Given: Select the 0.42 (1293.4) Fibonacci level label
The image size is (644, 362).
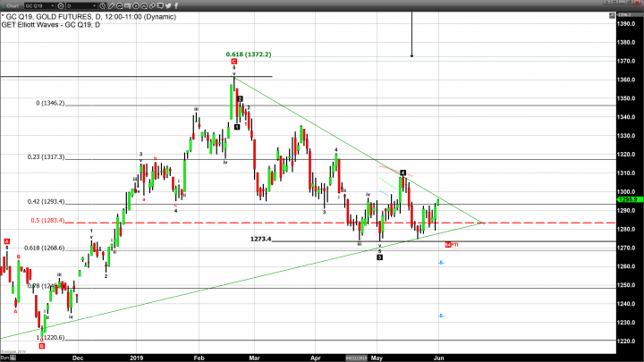Looking at the screenshot, I should 46,201.
